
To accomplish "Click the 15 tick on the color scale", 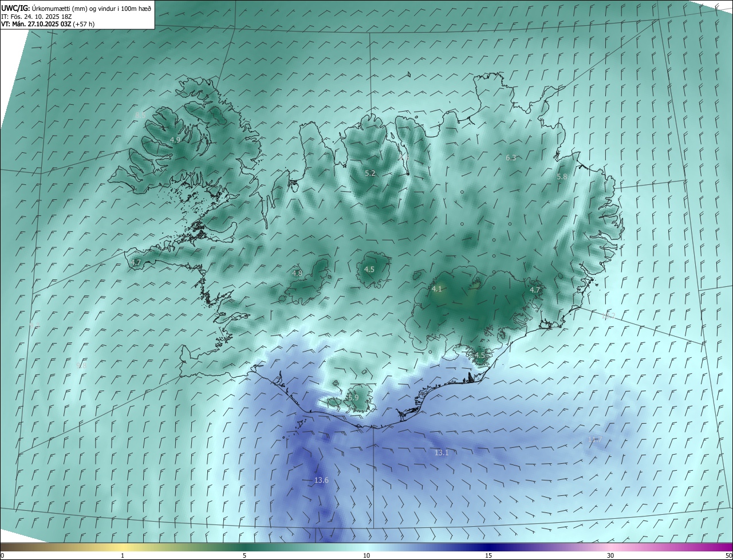I will (x=488, y=555).
